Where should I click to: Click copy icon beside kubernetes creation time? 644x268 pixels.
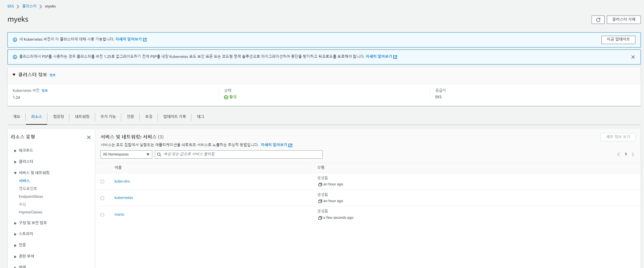tap(320, 201)
